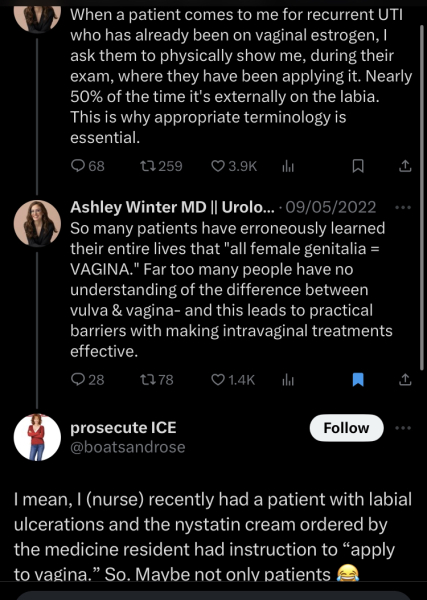View Ashley Winter's avatar on second tweet
The width and height of the screenshot is (427, 600).
[37, 223]
